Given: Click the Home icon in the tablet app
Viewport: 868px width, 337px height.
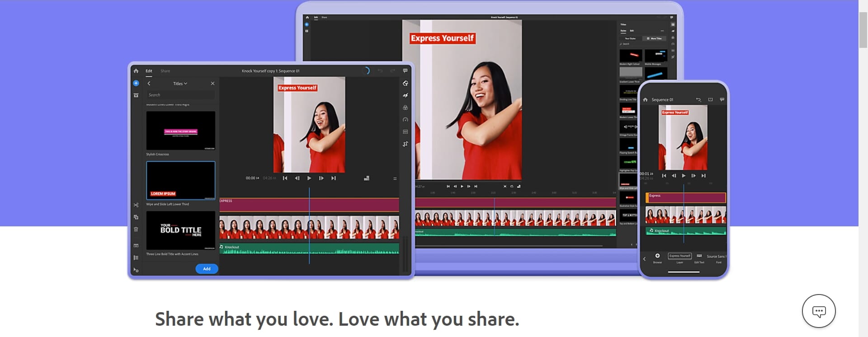Looking at the screenshot, I should [136, 71].
